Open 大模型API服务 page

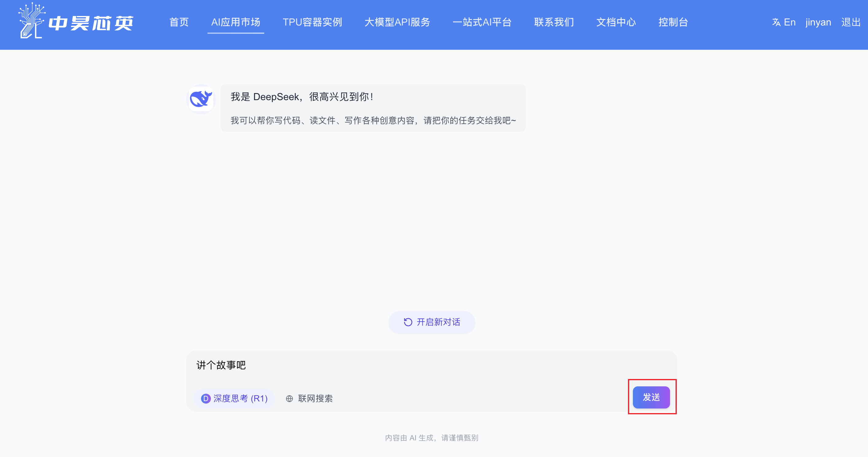click(398, 22)
